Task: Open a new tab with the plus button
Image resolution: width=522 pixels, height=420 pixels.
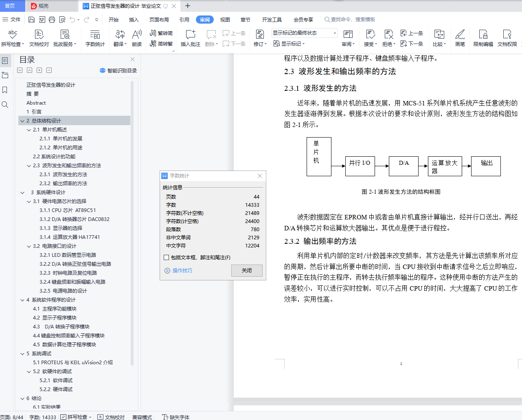Action: 188,6
